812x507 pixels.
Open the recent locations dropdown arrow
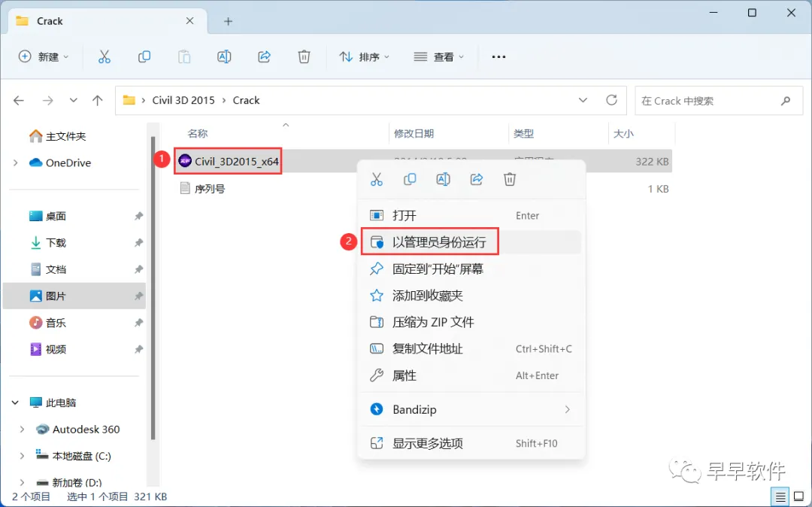73,101
